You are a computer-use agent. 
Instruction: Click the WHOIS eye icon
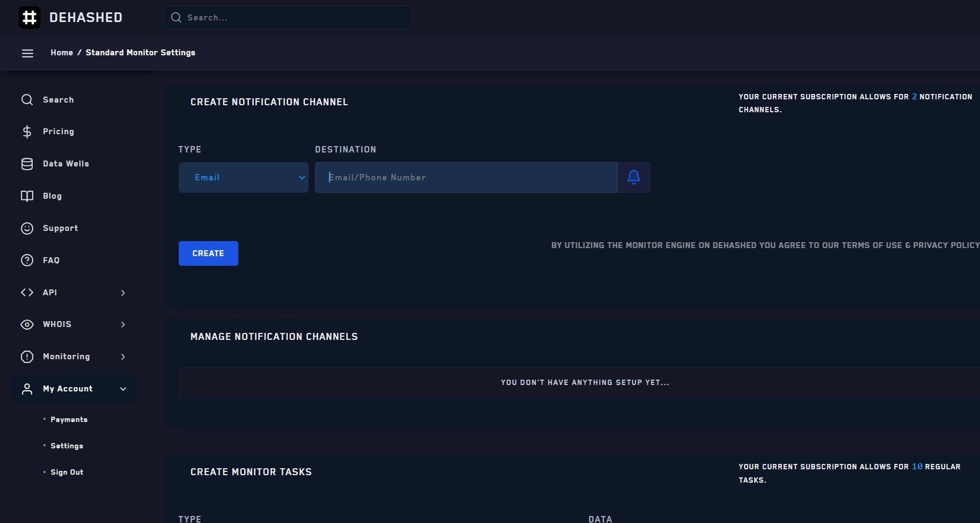[x=27, y=324]
